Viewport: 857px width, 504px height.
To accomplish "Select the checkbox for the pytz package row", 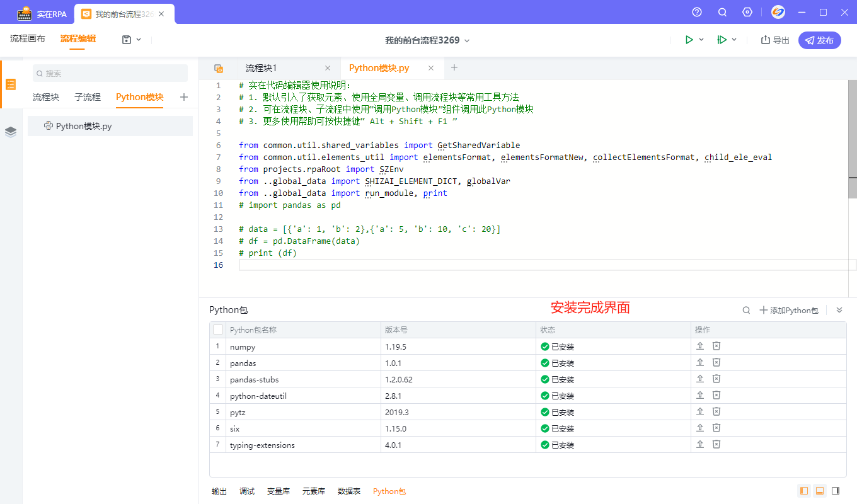I will pos(217,411).
